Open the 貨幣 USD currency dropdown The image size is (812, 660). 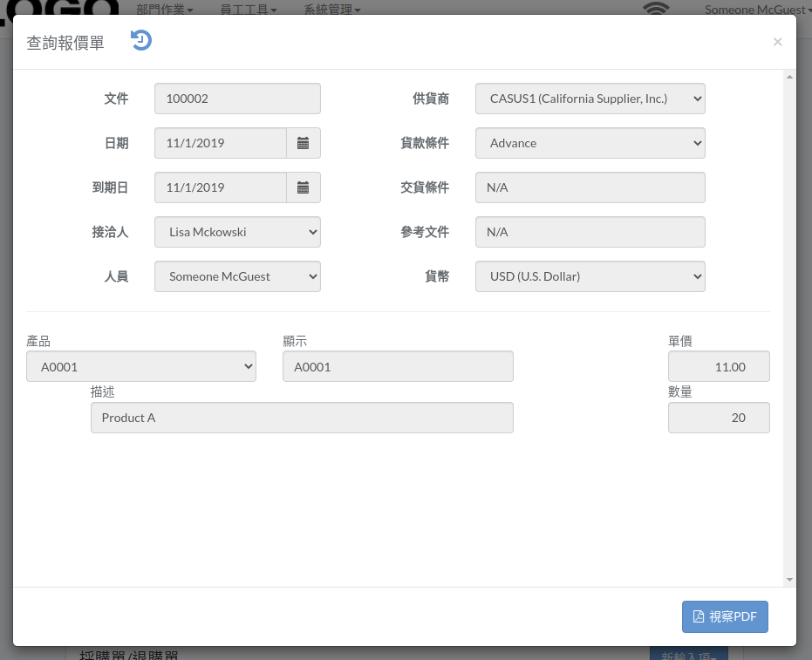[x=590, y=276]
